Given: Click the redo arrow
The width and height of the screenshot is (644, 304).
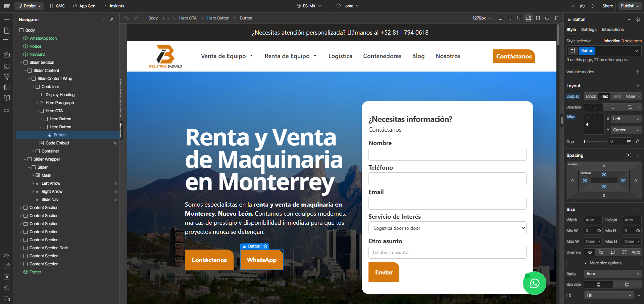Looking at the screenshot, I should (136, 18).
